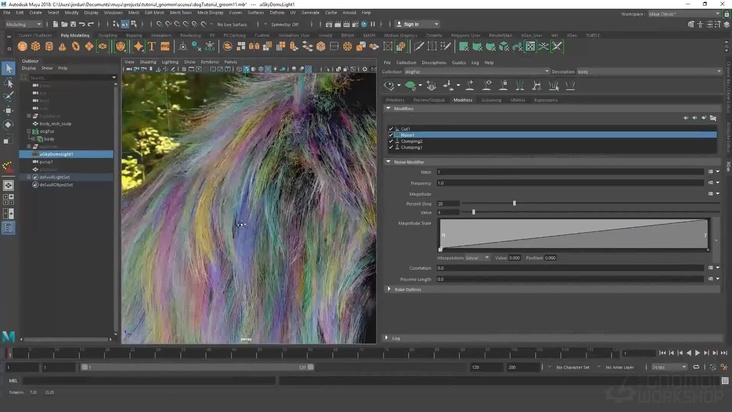Switch to the Grooming tab
732x412 pixels.
[492, 100]
